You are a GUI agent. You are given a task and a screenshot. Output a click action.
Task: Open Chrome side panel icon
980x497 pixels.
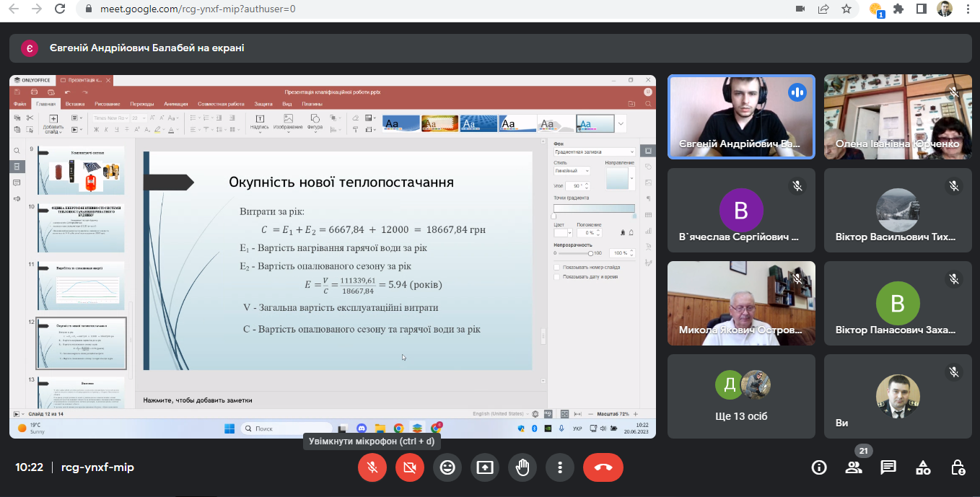(922, 9)
